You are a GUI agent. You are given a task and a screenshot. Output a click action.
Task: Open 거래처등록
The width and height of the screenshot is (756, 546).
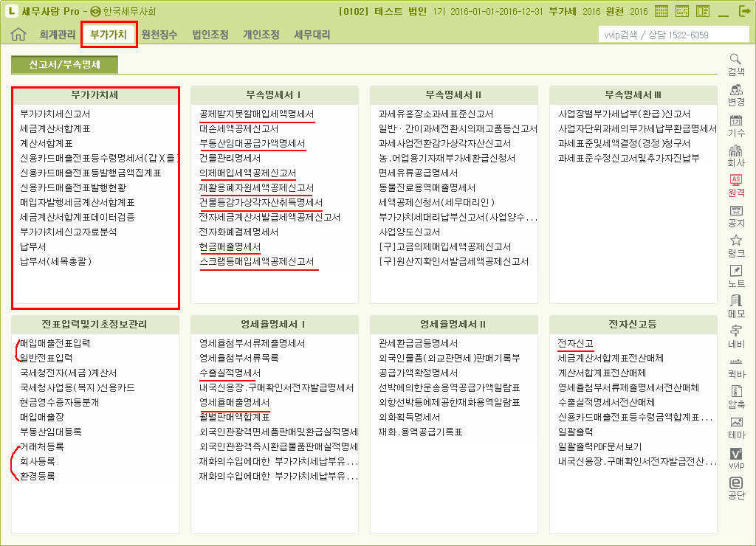click(x=42, y=446)
